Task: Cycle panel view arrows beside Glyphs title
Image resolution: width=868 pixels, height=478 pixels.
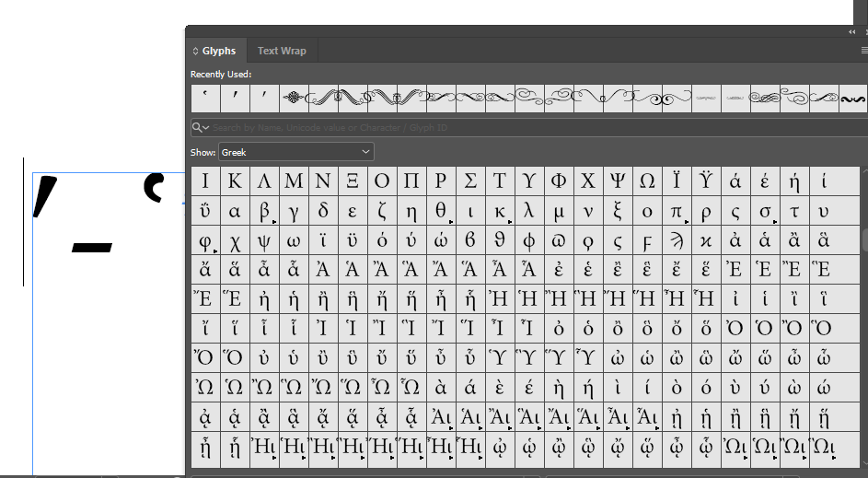Action: (x=195, y=51)
